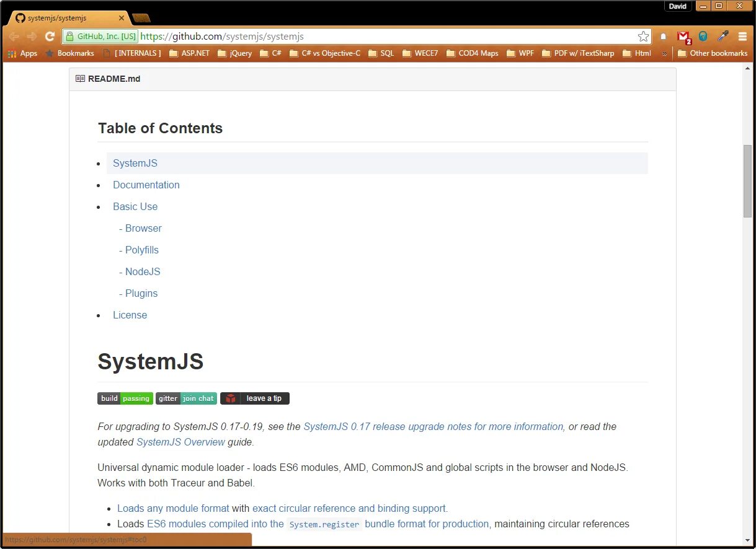Open the jQuery bookmarks folder
The image size is (756, 549).
coord(234,53)
